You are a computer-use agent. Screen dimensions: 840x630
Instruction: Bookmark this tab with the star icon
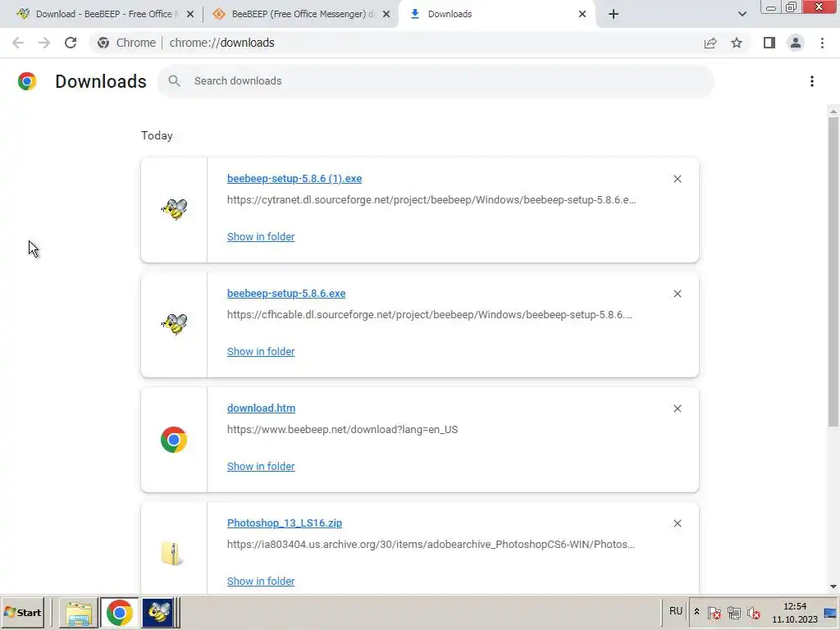click(737, 43)
